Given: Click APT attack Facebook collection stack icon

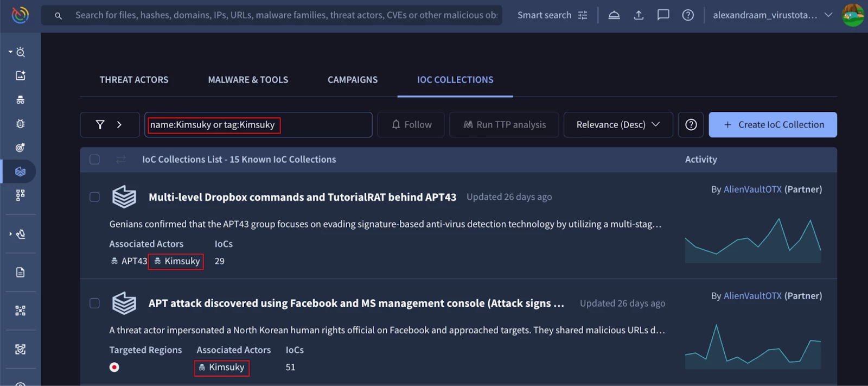Looking at the screenshot, I should coord(124,303).
